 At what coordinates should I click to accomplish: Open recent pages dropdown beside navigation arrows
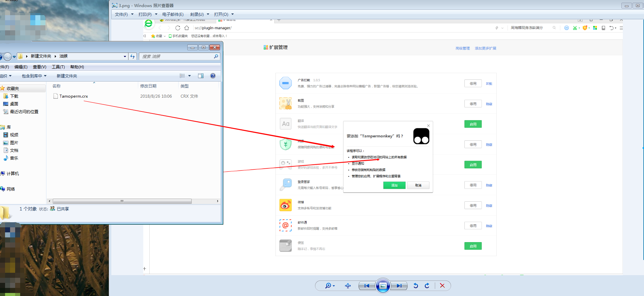(x=14, y=57)
